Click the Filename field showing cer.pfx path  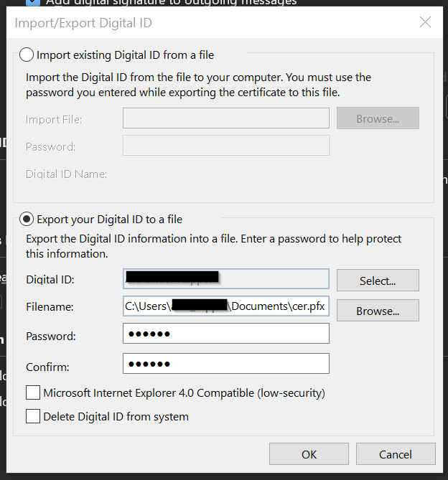point(226,307)
